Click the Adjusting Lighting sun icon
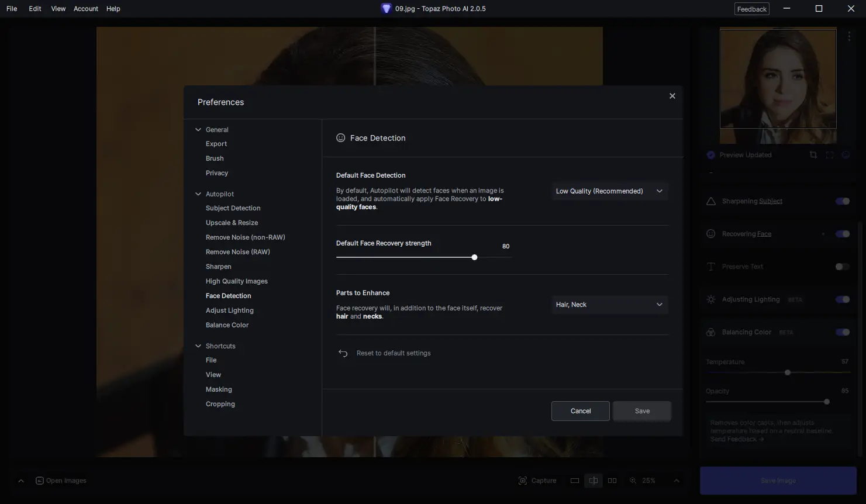This screenshot has height=504, width=866. (x=711, y=299)
